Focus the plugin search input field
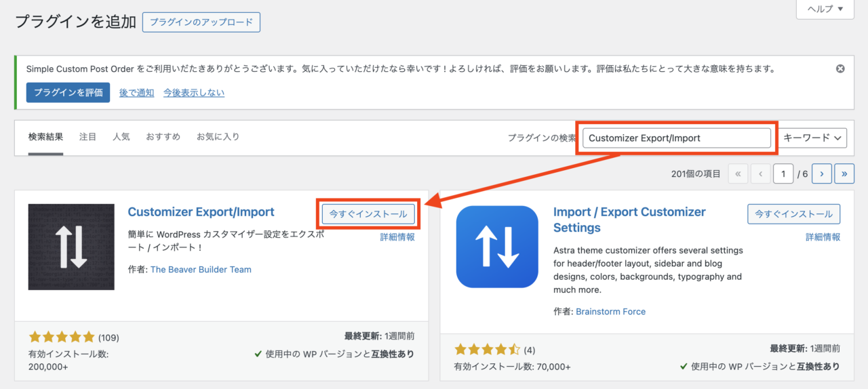Image resolution: width=868 pixels, height=389 pixels. (677, 138)
